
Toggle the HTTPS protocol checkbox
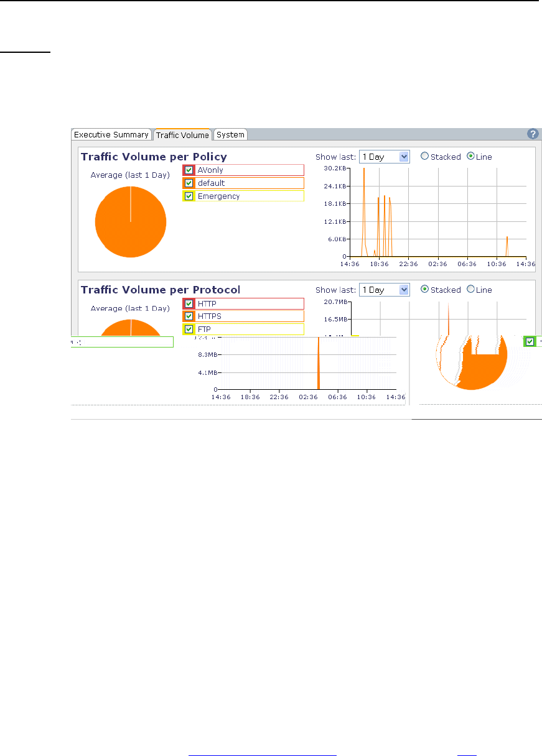pyautogui.click(x=189, y=316)
